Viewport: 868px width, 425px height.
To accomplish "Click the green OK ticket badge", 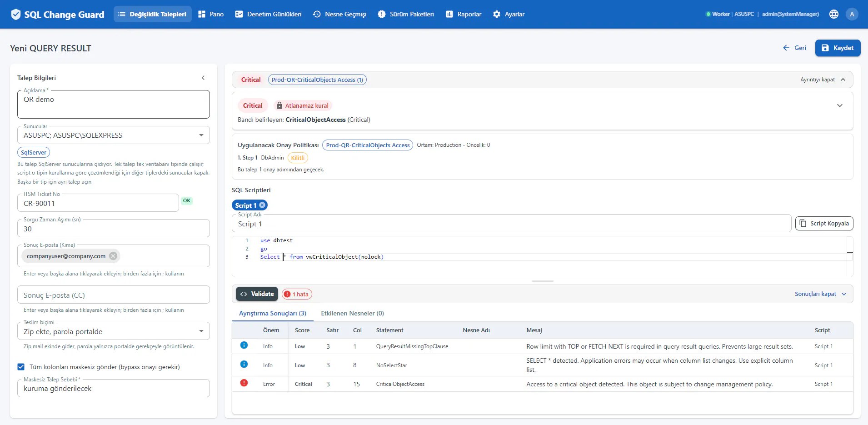I will 187,200.
